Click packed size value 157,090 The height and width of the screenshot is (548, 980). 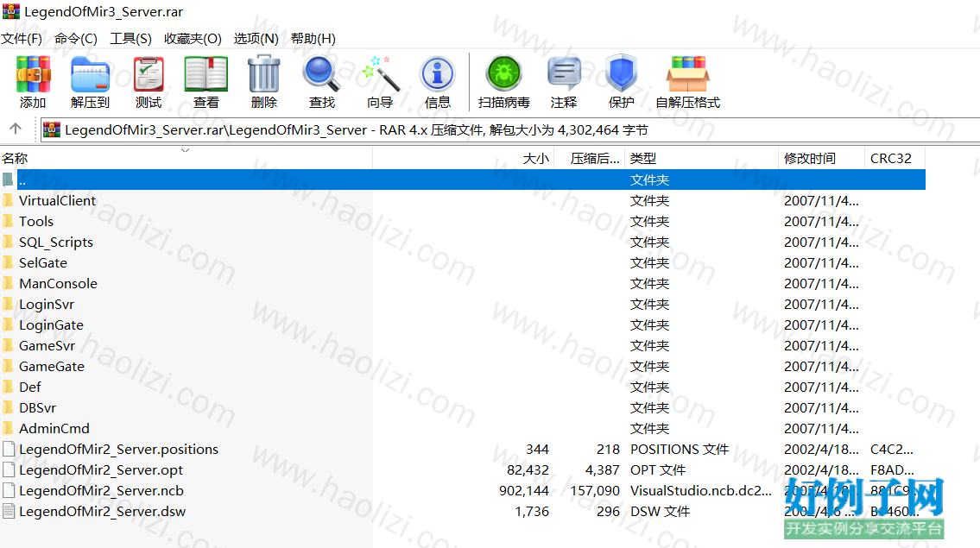(x=594, y=490)
